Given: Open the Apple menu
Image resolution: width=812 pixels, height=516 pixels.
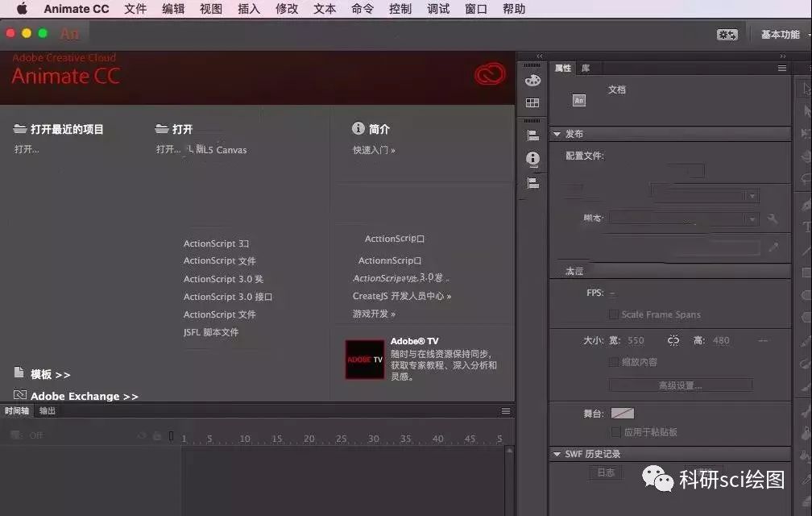Looking at the screenshot, I should (x=22, y=9).
